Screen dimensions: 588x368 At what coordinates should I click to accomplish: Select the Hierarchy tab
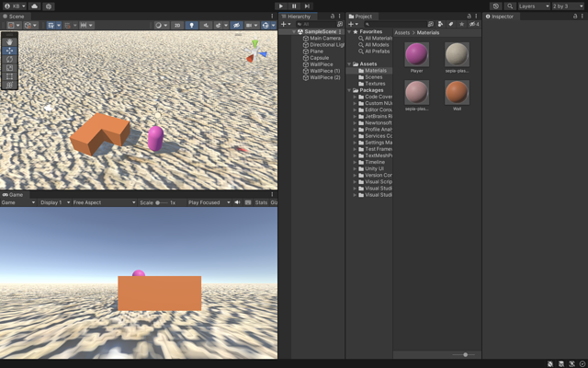click(x=299, y=17)
